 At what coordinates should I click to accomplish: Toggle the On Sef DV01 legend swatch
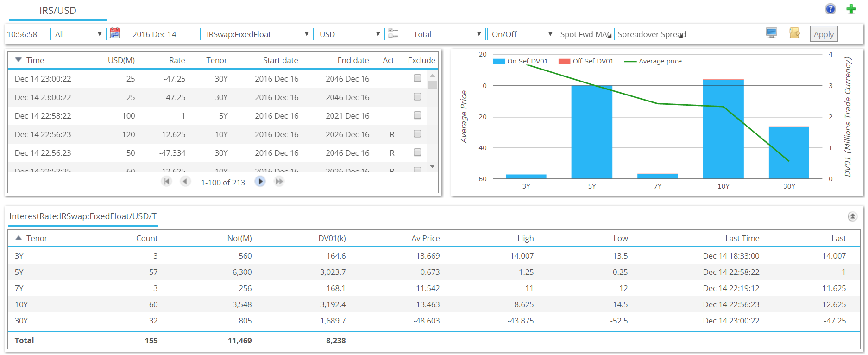[499, 61]
